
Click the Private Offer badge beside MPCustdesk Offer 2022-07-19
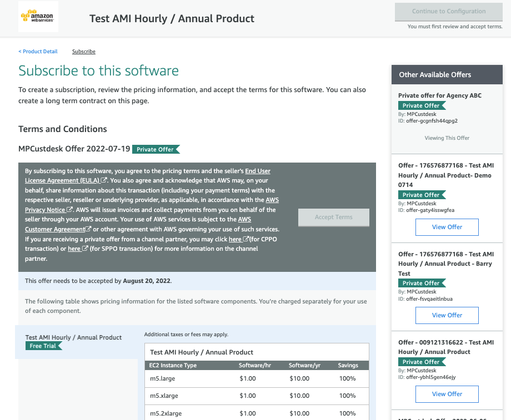coord(156,149)
